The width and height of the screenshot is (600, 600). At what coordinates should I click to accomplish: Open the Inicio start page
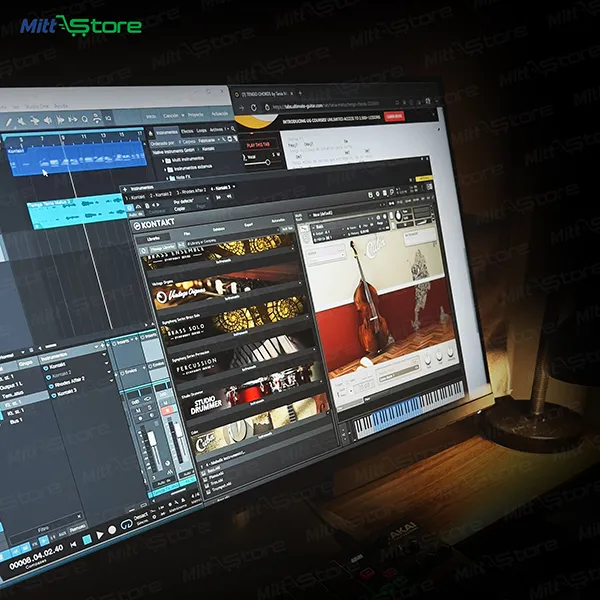coord(151,116)
